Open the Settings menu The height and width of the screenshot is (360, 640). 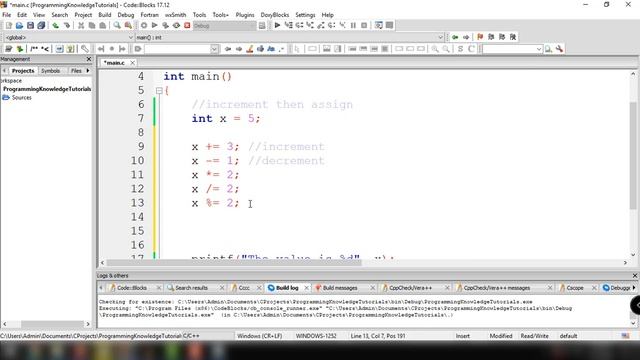305,15
